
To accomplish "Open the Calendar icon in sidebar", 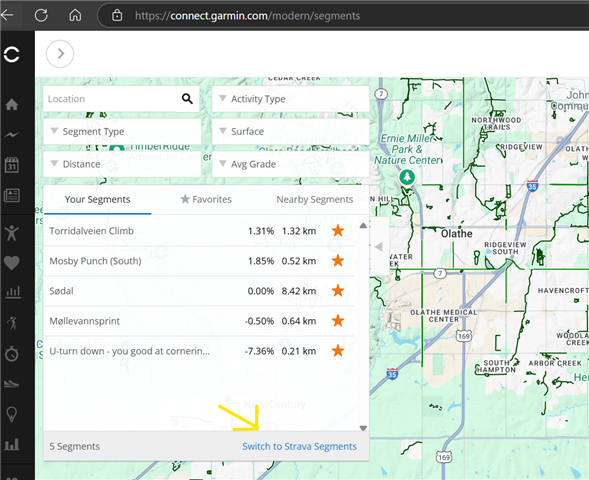I will point(12,165).
